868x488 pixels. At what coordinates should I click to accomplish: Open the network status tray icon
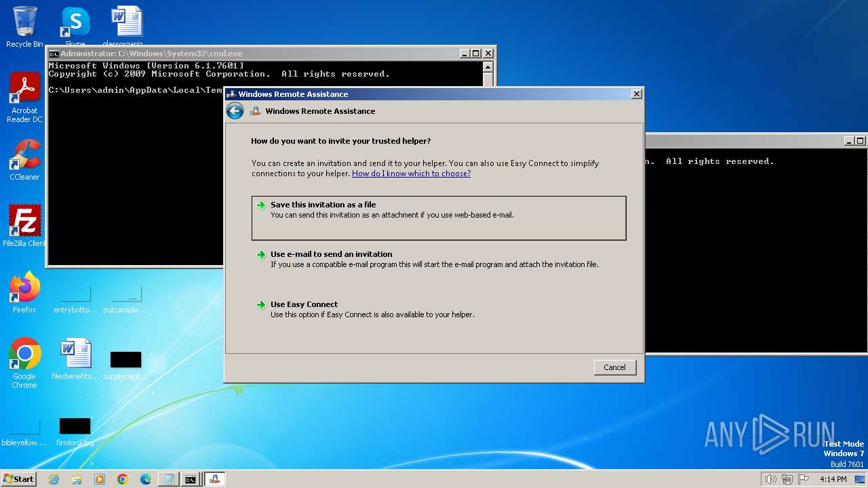(787, 479)
